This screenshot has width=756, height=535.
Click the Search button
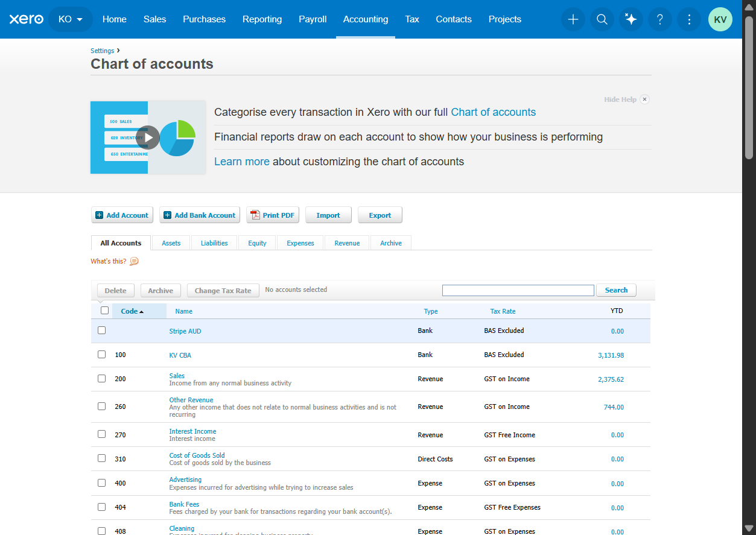pos(616,290)
